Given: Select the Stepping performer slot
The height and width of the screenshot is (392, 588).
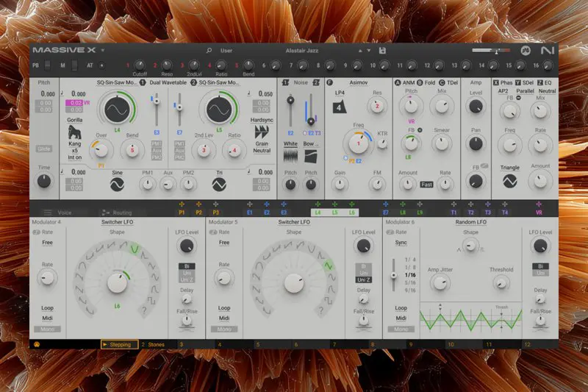Looking at the screenshot, I should (x=120, y=343).
